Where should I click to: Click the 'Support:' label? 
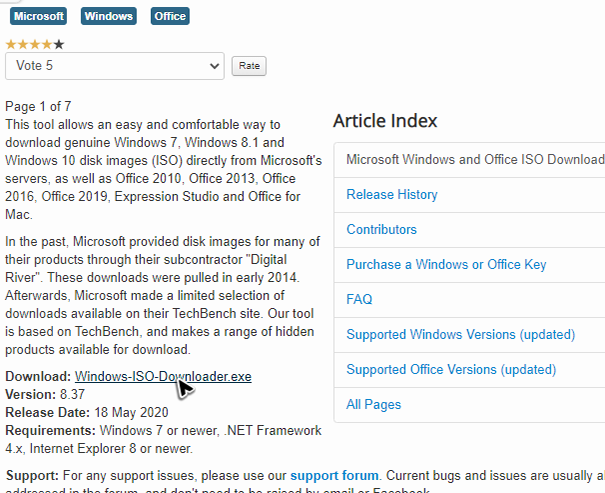(x=32, y=476)
